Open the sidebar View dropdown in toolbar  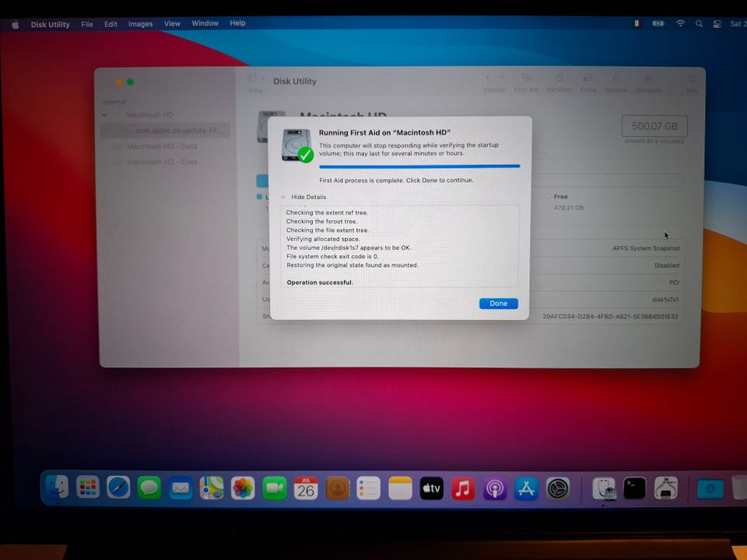[x=256, y=78]
